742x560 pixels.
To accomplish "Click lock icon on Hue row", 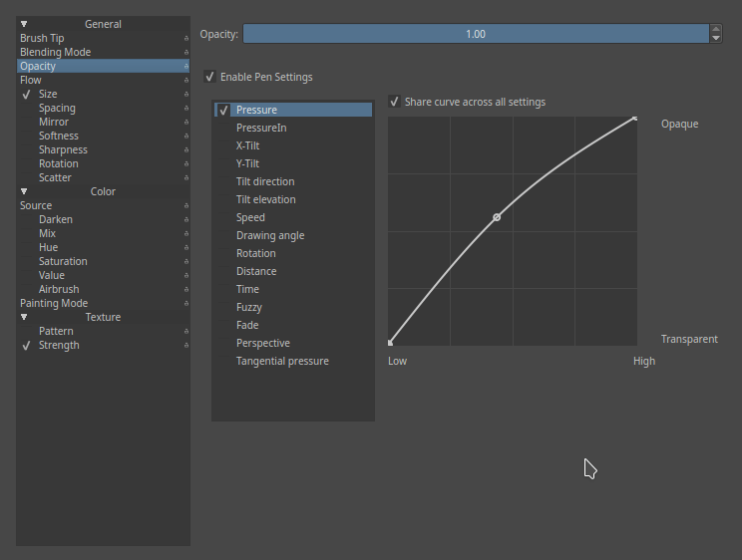I will pos(185,247).
